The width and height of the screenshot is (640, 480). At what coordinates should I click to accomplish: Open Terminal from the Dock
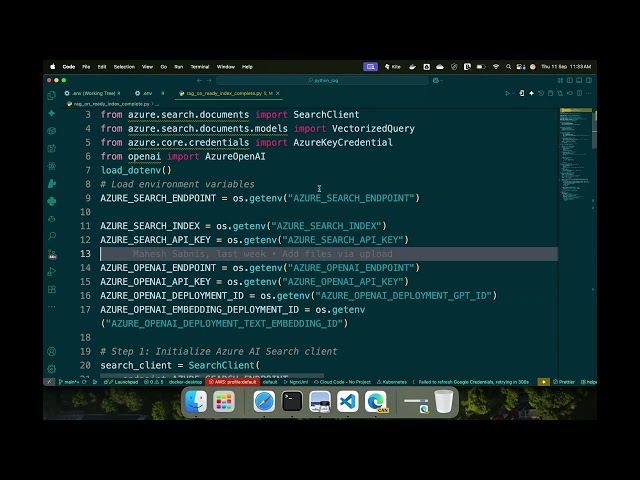click(292, 402)
